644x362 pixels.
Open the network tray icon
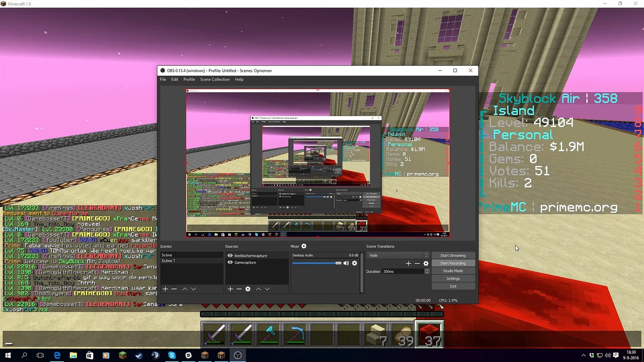point(601,355)
